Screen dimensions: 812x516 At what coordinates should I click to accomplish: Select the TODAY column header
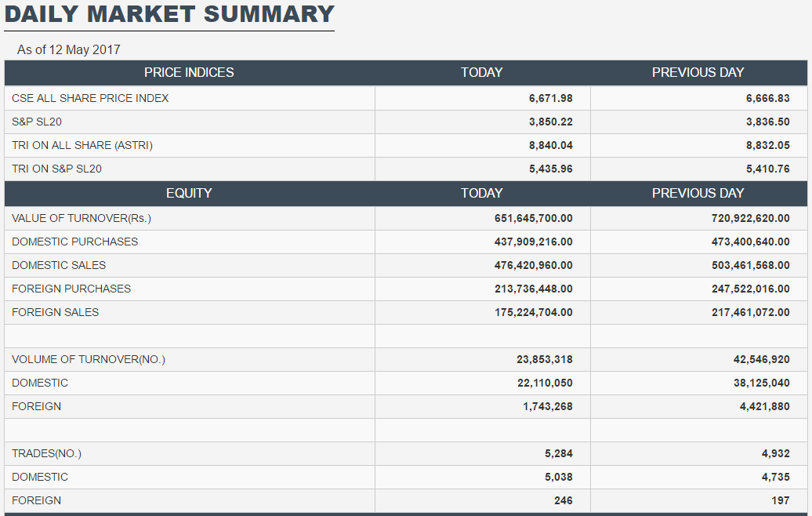[x=481, y=72]
